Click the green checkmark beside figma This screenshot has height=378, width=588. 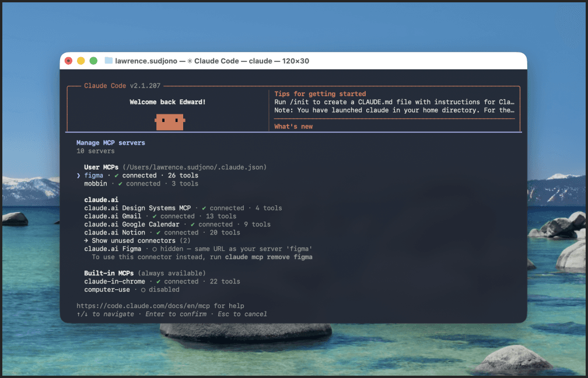point(117,176)
